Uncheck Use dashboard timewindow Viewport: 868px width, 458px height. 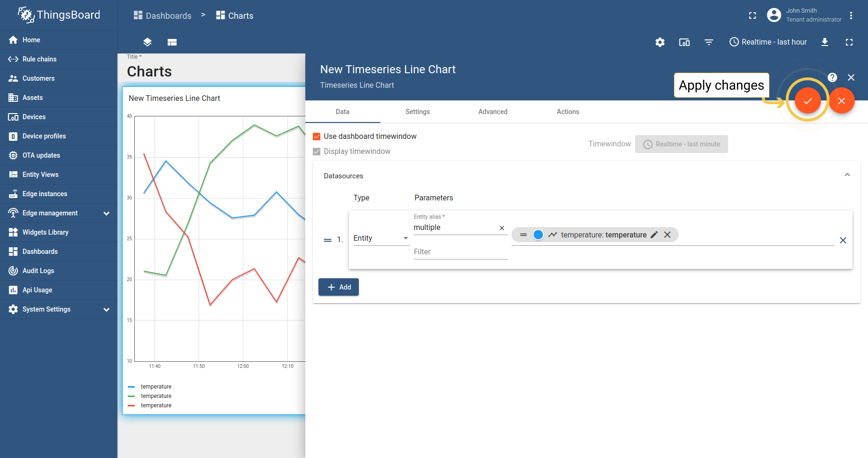317,137
